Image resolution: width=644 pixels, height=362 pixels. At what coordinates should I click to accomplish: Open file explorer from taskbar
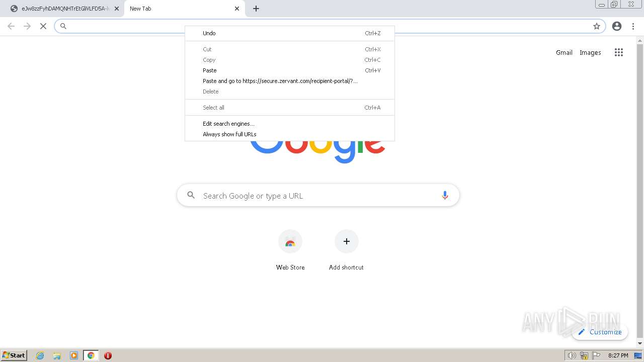tap(57, 355)
